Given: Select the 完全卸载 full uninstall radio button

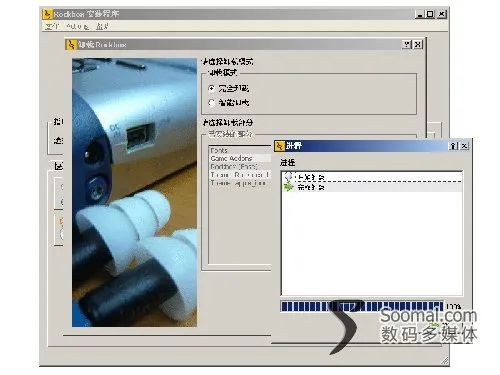Looking at the screenshot, I should click(211, 88).
